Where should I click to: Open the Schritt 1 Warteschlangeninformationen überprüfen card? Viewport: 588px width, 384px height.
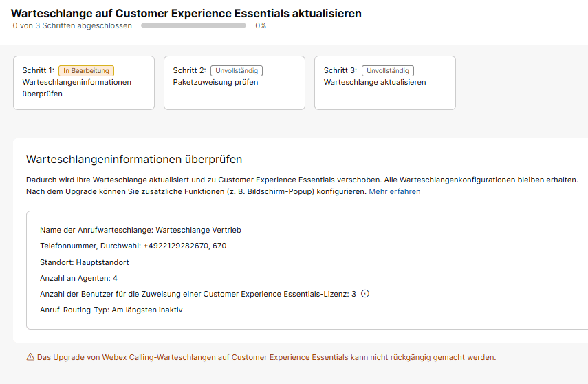click(x=83, y=83)
